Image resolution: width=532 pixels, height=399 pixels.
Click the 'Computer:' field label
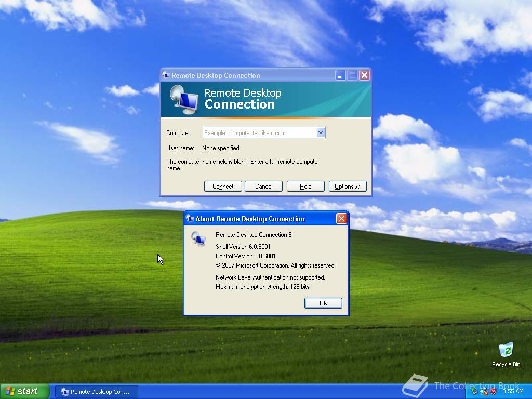click(x=179, y=133)
